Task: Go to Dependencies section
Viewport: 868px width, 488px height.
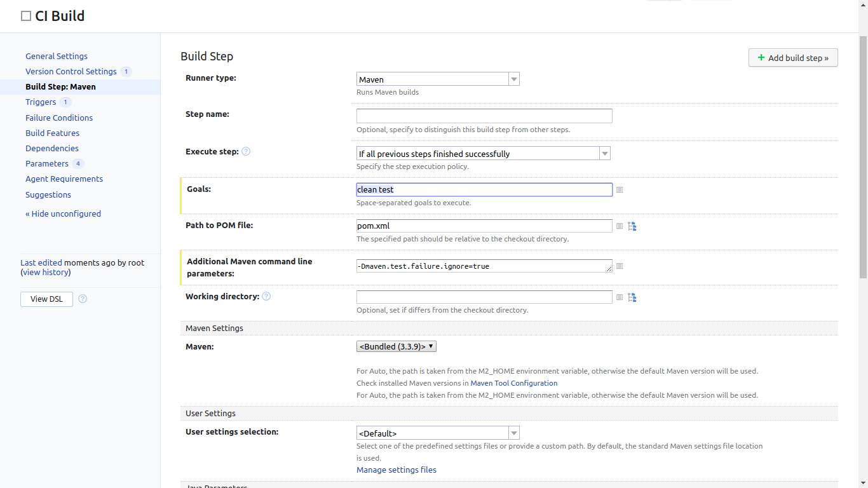Action: [52, 149]
